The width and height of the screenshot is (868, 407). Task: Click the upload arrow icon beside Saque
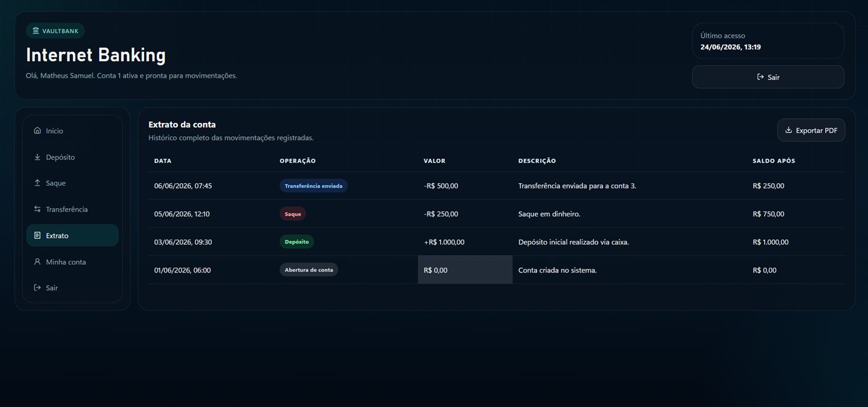(x=37, y=183)
